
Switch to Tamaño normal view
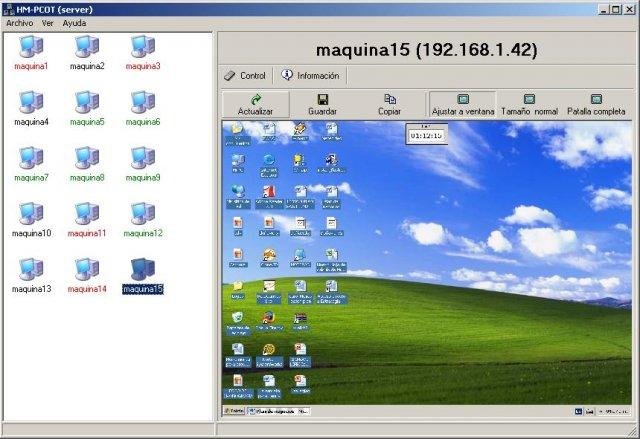(529, 105)
